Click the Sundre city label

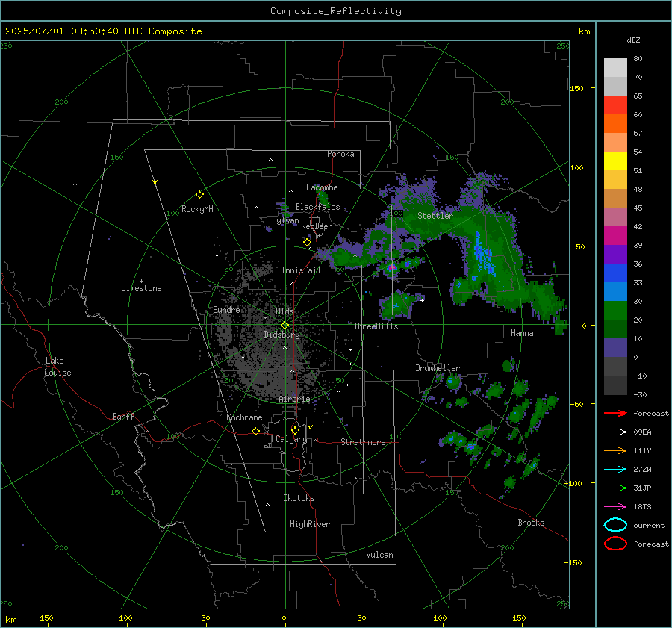(226, 309)
